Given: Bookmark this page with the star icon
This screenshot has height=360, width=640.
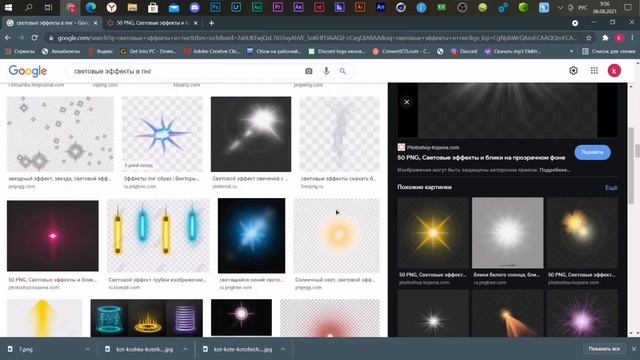Looking at the screenshot, I should 589,38.
